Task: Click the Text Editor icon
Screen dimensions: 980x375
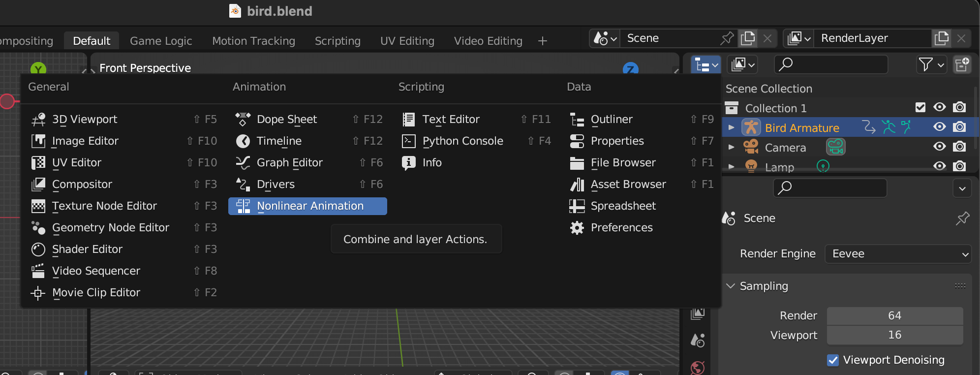Action: click(409, 120)
